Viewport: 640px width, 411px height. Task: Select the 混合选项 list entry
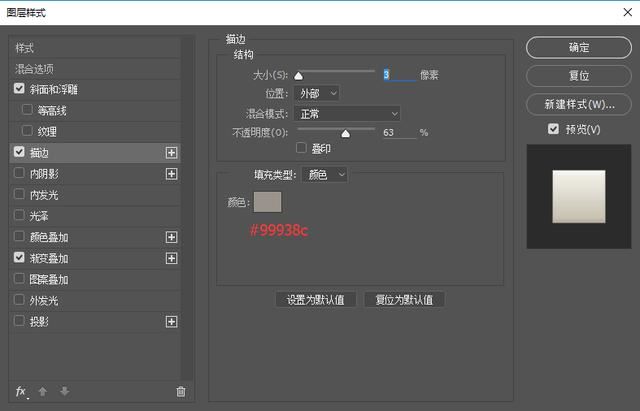[95, 69]
